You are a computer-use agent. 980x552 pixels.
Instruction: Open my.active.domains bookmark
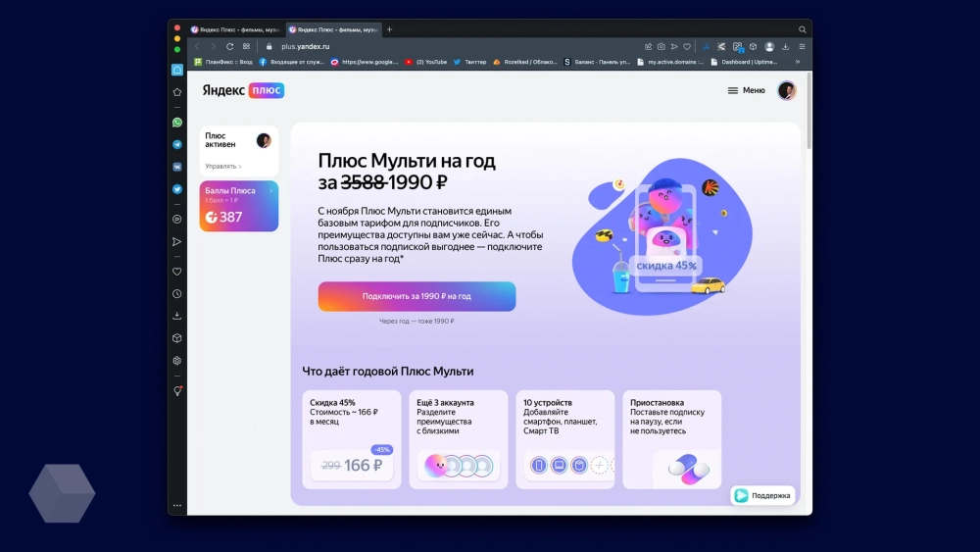[670, 62]
